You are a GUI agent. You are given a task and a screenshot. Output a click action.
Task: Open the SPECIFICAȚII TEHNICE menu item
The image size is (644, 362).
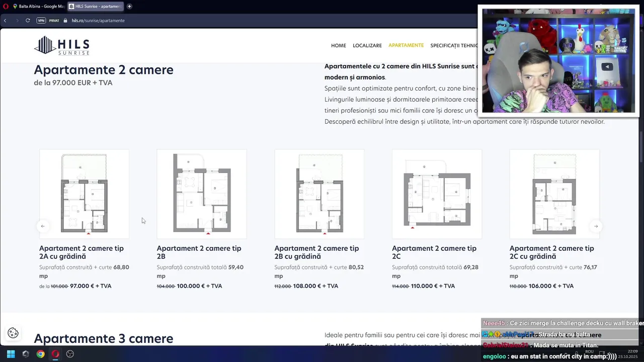454,46
